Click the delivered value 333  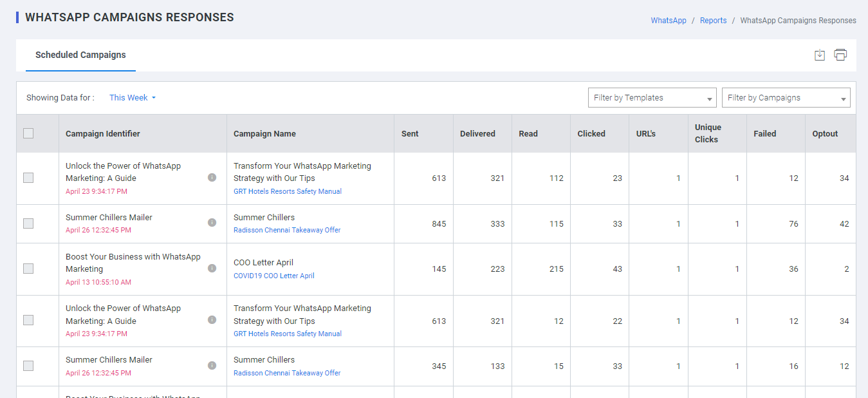point(497,224)
